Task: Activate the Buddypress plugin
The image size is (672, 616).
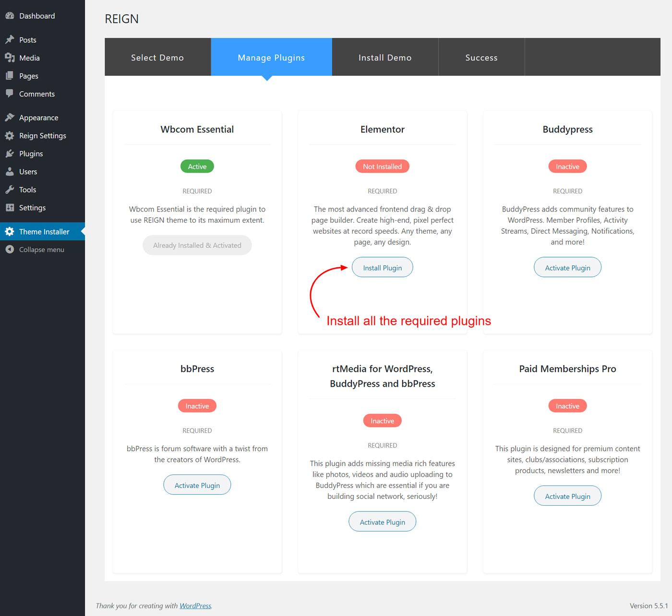Action: coord(568,268)
